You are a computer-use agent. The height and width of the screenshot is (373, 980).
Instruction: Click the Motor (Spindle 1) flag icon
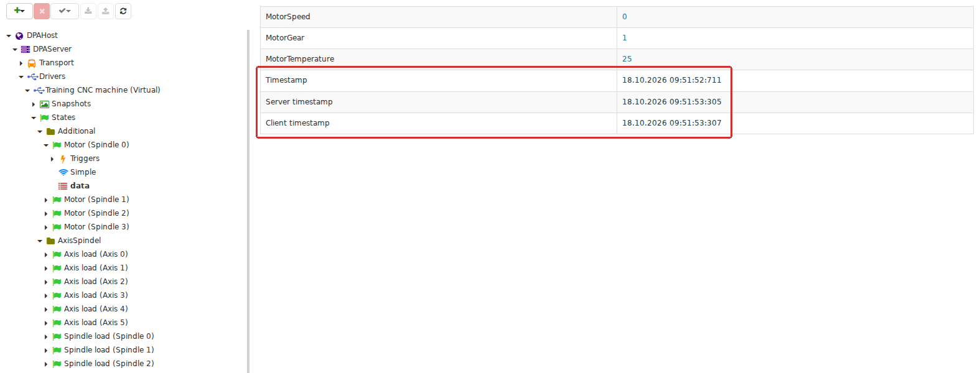click(x=57, y=200)
